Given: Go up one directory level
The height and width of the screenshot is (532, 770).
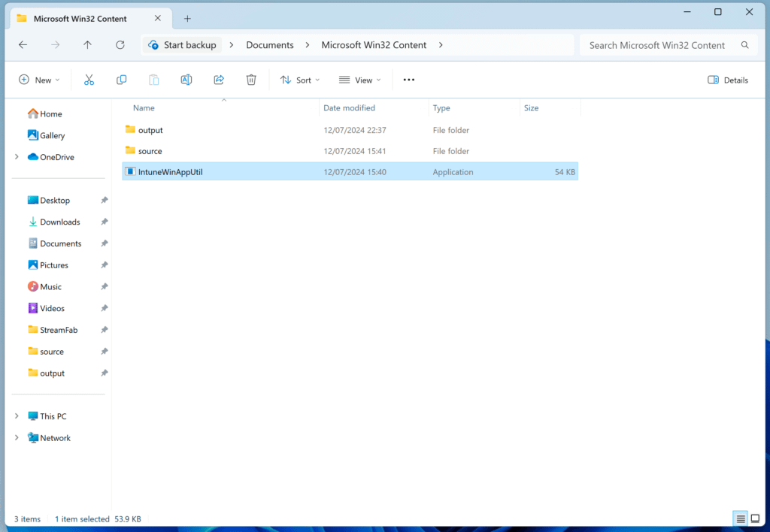Looking at the screenshot, I should pos(87,45).
